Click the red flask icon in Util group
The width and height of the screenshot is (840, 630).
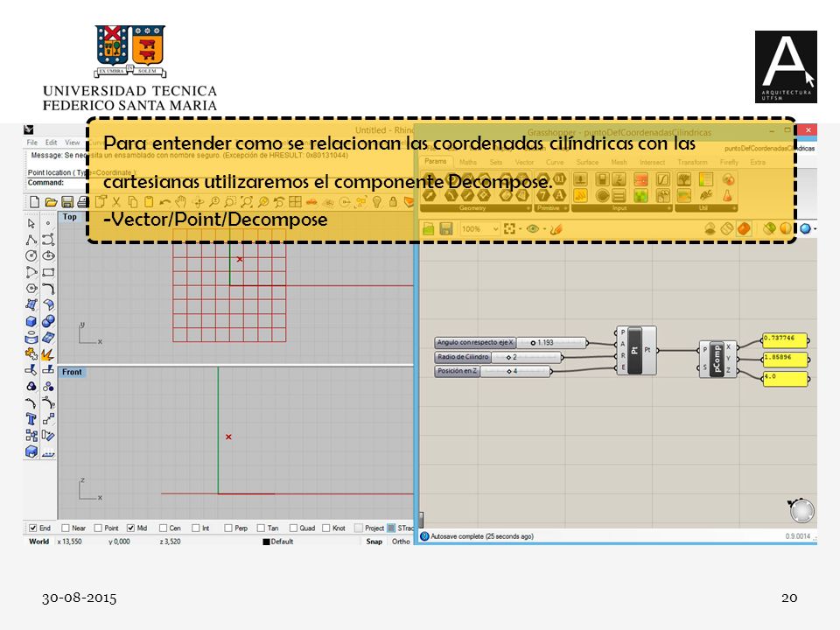[727, 195]
